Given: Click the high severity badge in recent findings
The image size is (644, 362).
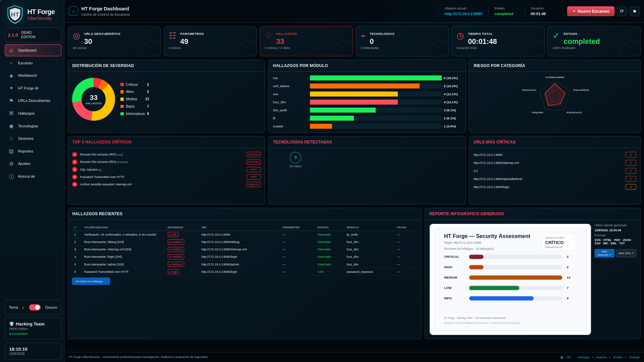Looking at the screenshot, I should pyautogui.click(x=173, y=272).
